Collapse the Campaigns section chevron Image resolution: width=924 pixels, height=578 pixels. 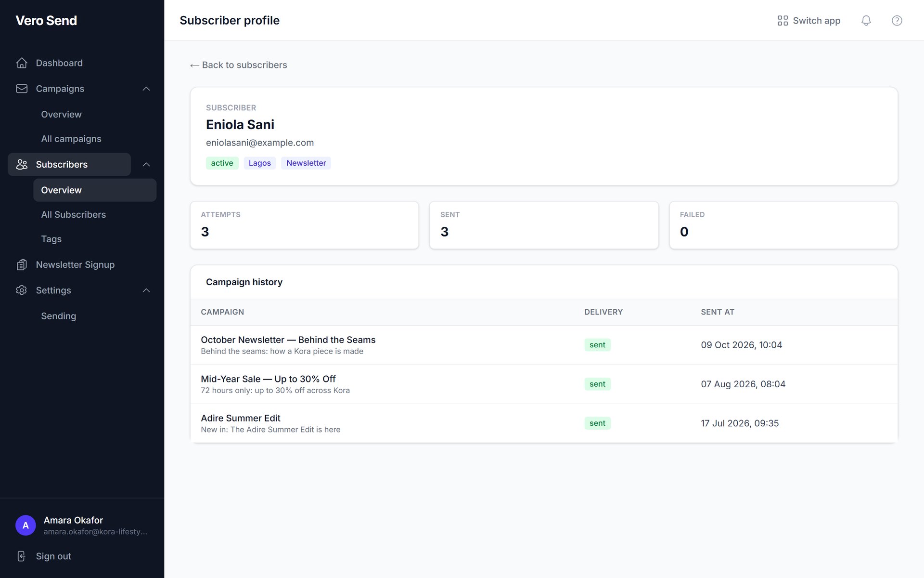146,89
